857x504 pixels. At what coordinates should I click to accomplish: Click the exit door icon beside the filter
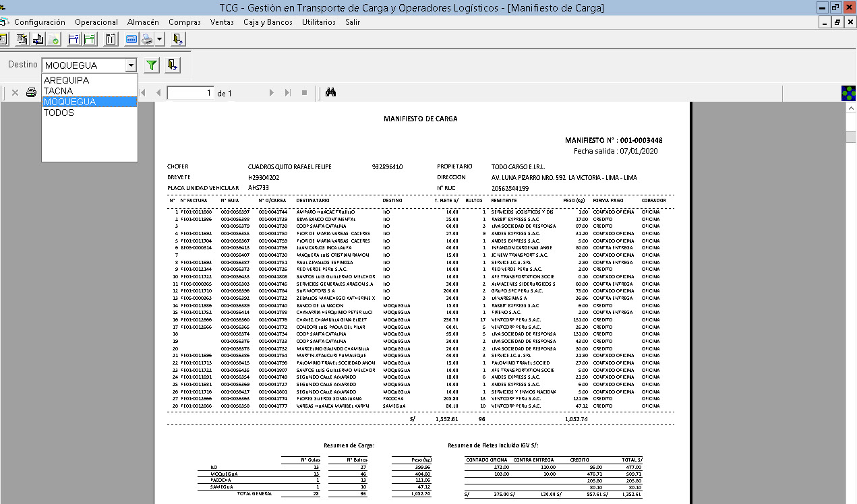tap(173, 65)
